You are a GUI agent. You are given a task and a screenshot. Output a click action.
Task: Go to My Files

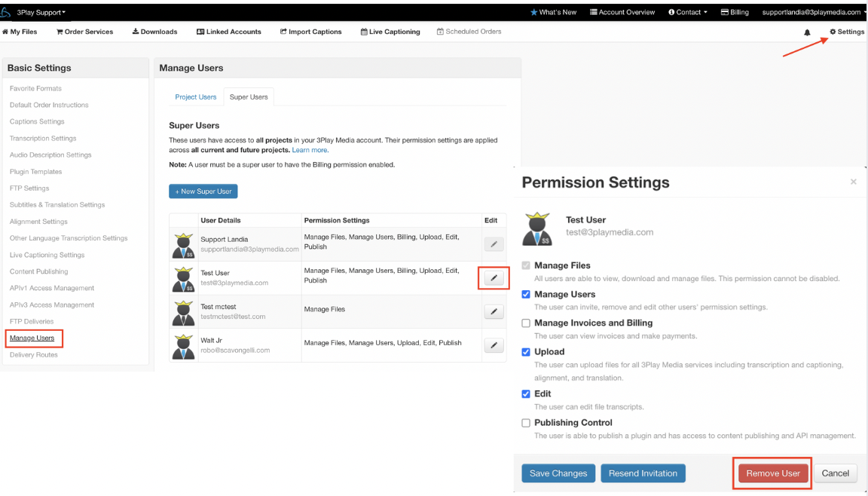click(x=20, y=32)
